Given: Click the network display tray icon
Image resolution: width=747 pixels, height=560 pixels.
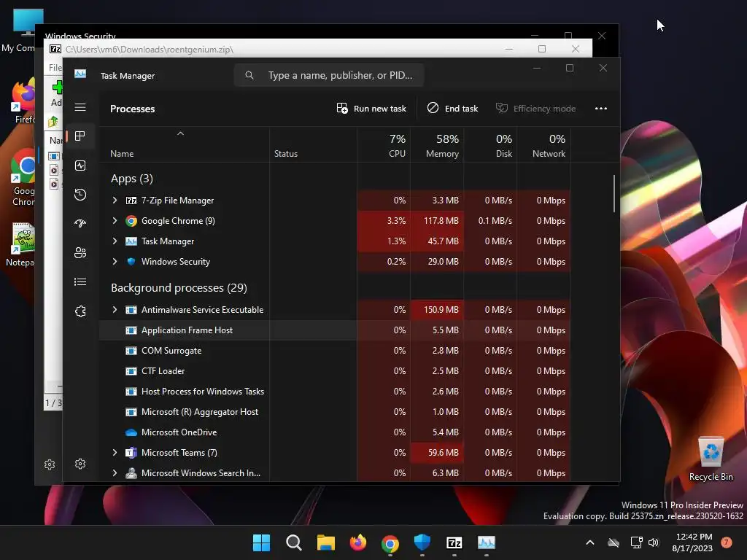Looking at the screenshot, I should [x=636, y=542].
